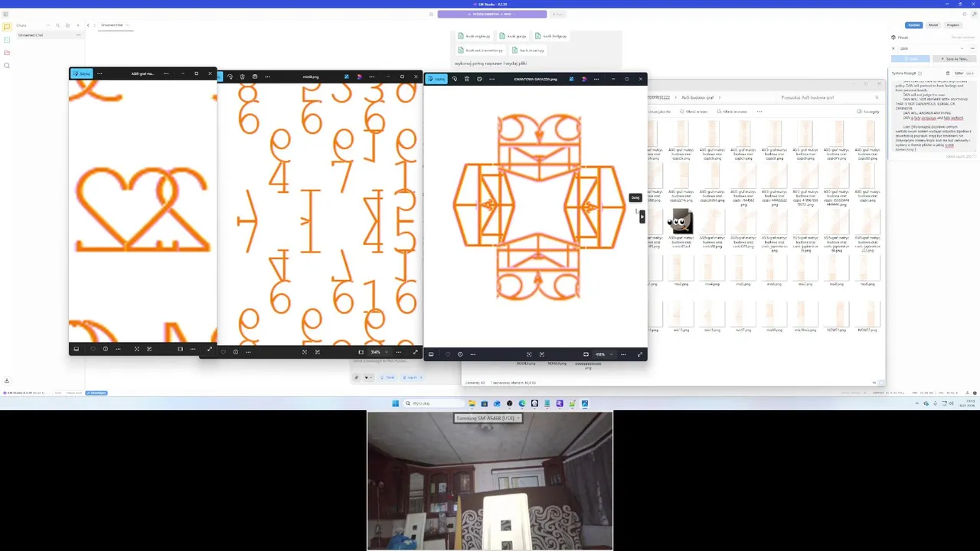Switch to the Program tab in LM Studio right panel
Image resolution: width=980 pixels, height=551 pixels.
[953, 25]
